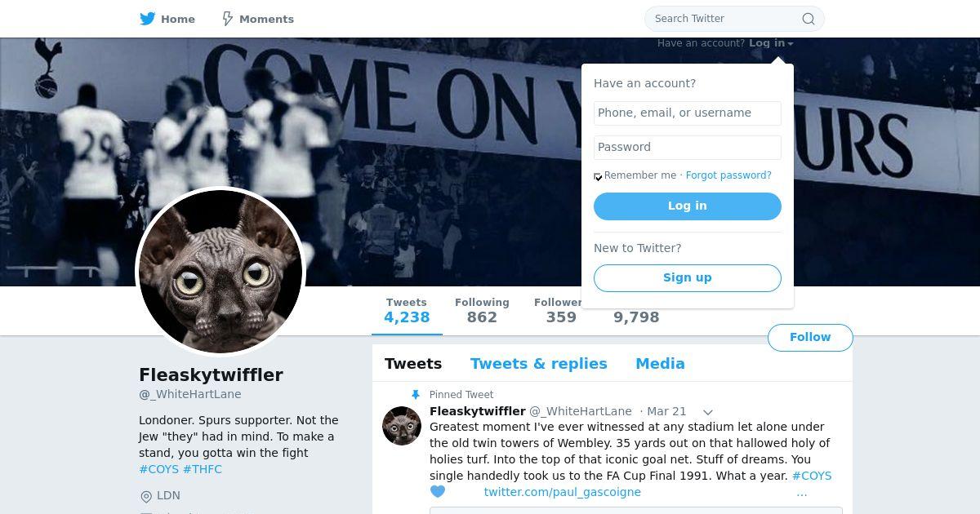Open Moments via the lightning bolt icon
Image resolution: width=980 pixels, height=514 pixels.
(x=228, y=19)
